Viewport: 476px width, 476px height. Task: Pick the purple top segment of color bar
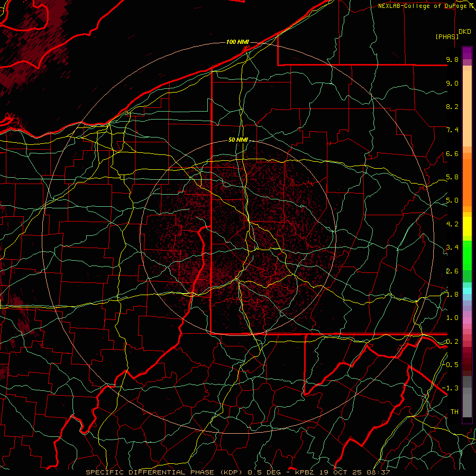click(467, 53)
